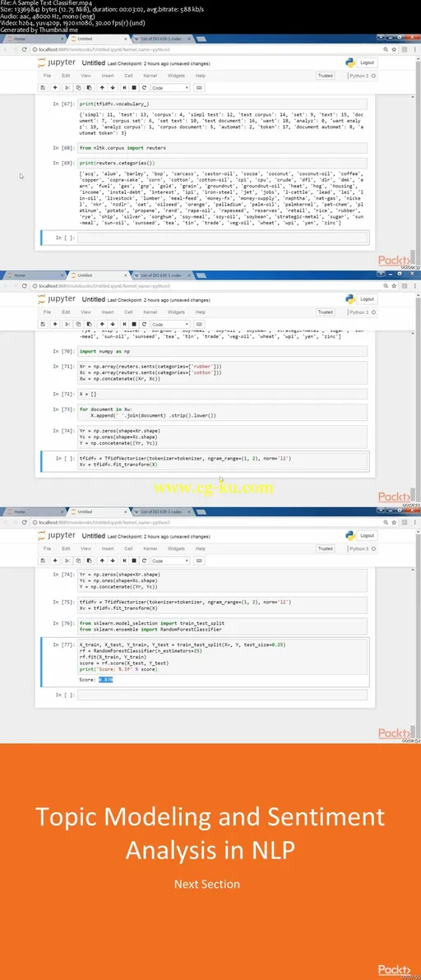
Task: Click empty code cell below reuters.categories output
Action: click(223, 238)
